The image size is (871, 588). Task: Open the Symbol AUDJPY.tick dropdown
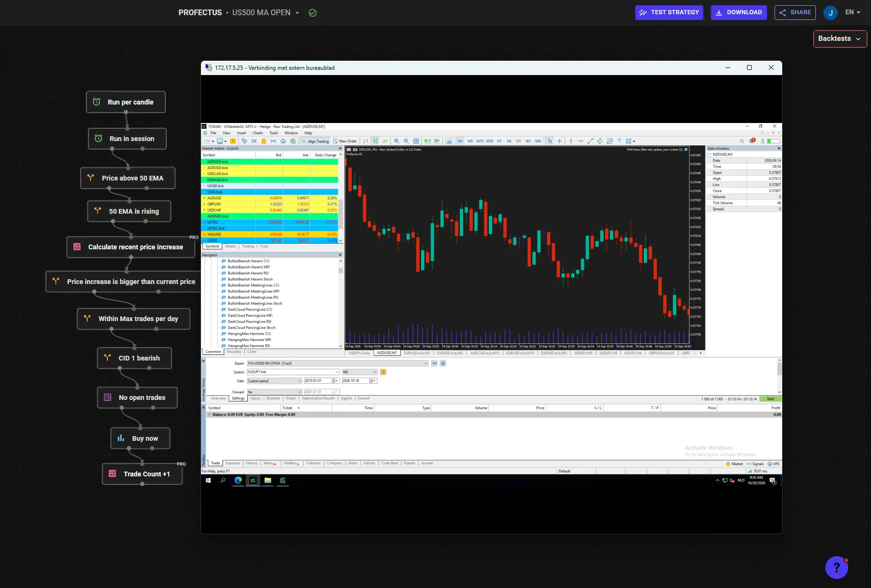click(x=293, y=372)
